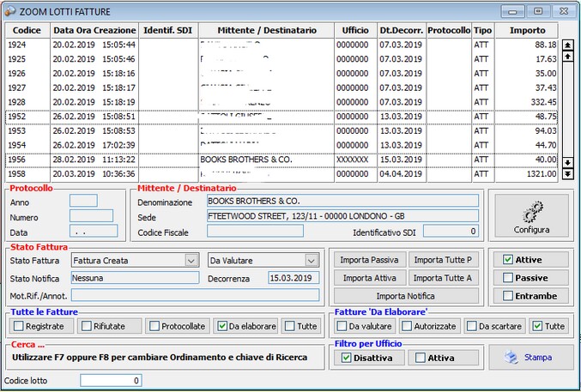581x392 pixels.
Task: Tick the Registrate filter
Action: click(x=19, y=326)
